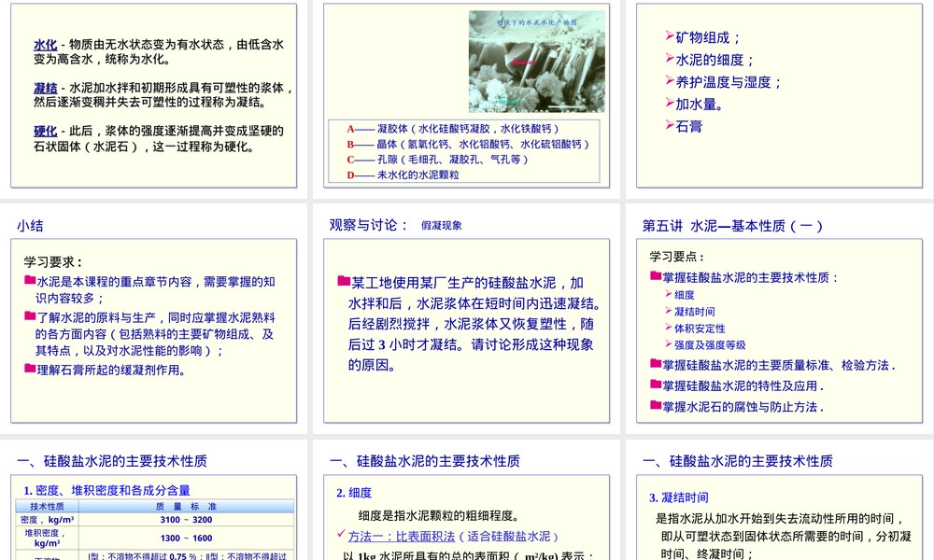Viewport: 934px width, 560px height.
Task: Click the underlined term 硬化
Action: 45,131
